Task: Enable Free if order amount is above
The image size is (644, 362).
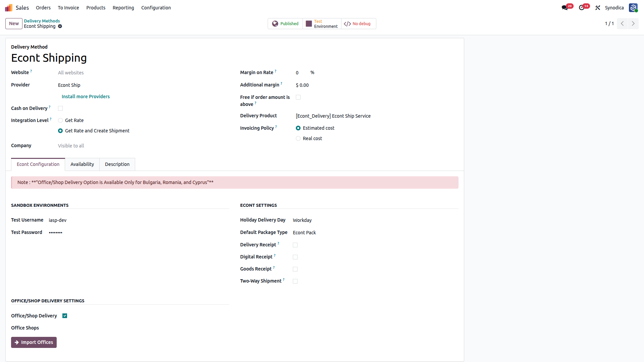Action: (298, 97)
